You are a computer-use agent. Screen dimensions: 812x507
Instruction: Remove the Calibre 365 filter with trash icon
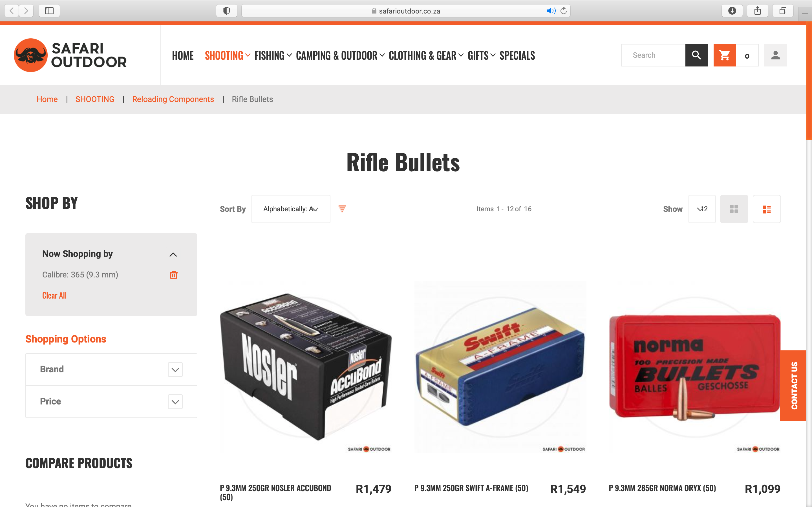[173, 275]
